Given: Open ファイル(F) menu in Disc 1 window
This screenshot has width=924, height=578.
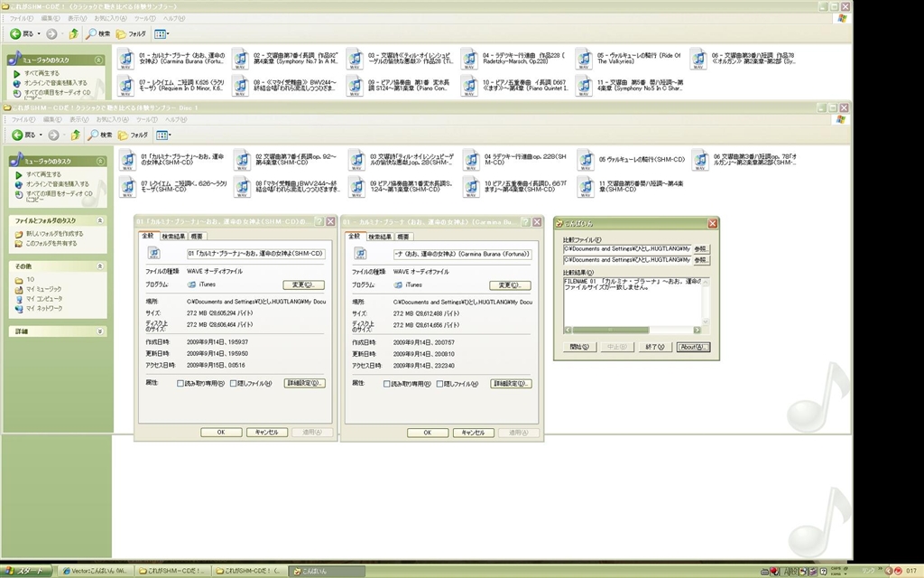Looking at the screenshot, I should point(23,120).
